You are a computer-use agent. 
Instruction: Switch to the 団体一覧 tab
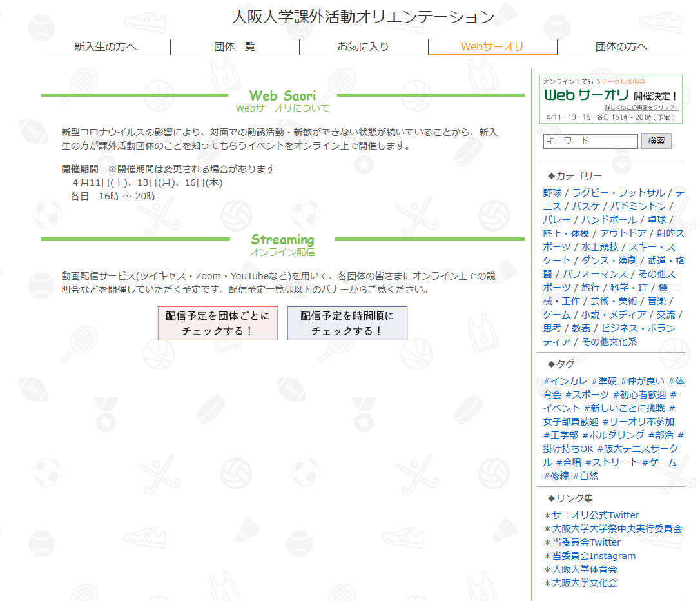(235, 46)
